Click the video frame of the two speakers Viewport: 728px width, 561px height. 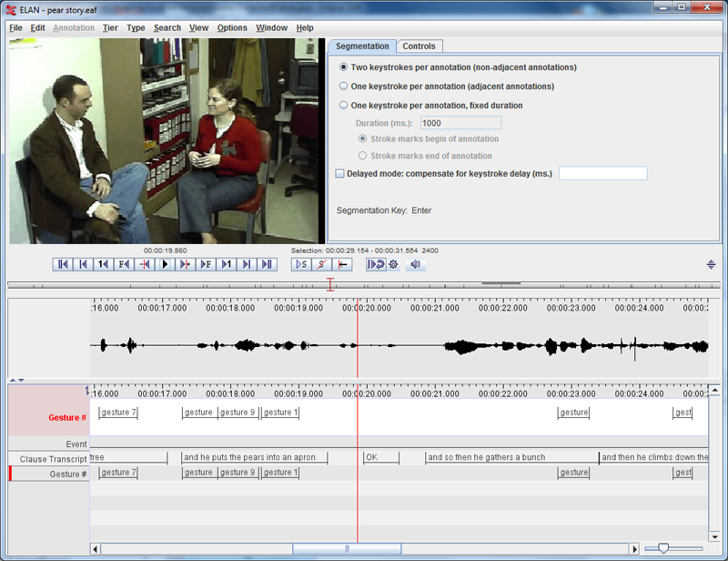167,141
